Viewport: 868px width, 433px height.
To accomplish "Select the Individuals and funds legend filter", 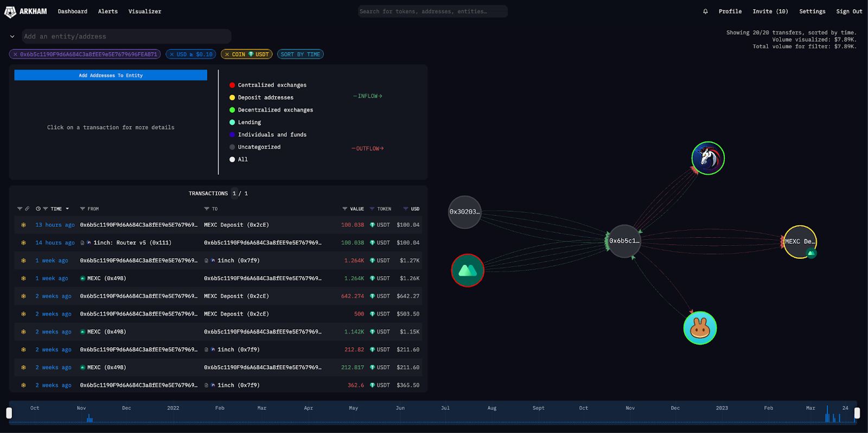I will [268, 135].
